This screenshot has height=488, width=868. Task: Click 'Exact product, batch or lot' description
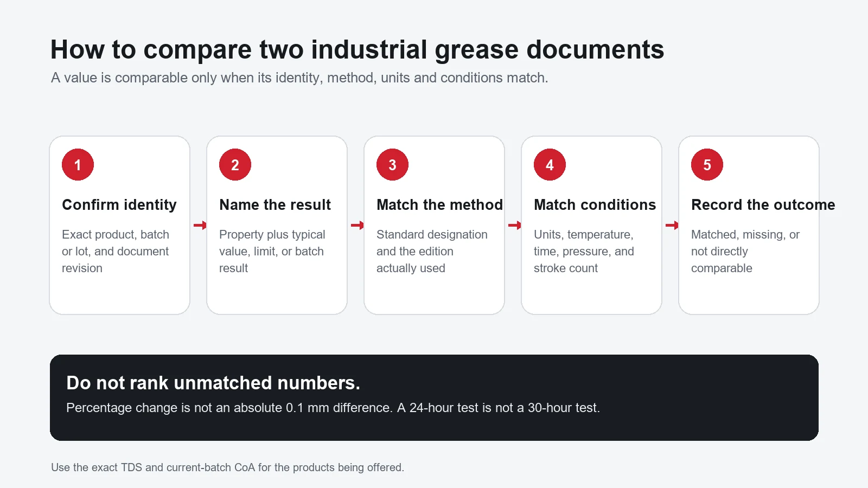[x=116, y=252]
